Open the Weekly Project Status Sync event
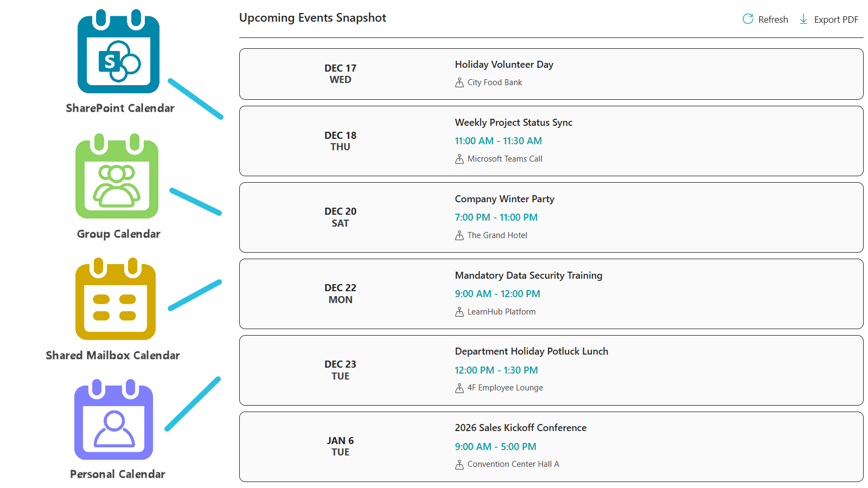This screenshot has width=868, height=488. coord(551,141)
